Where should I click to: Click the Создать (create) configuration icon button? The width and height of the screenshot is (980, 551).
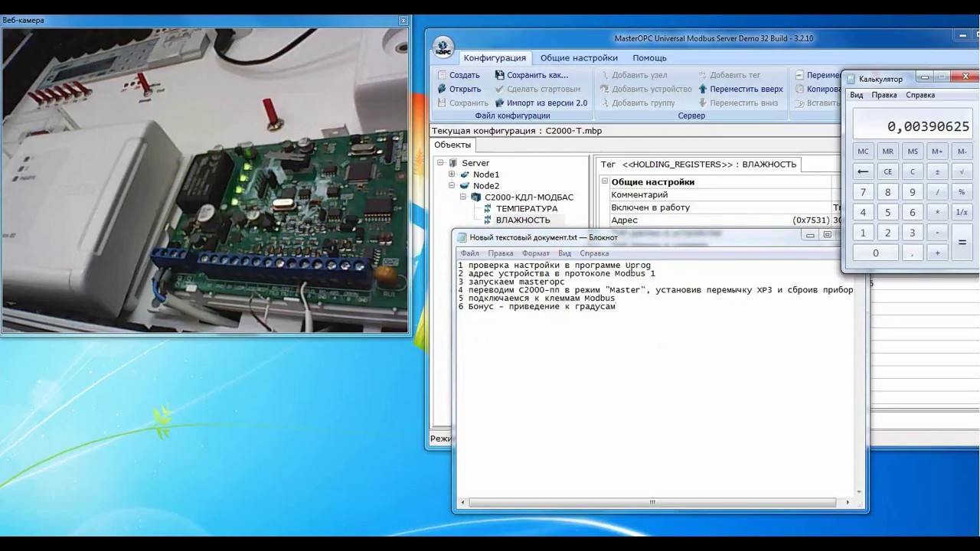(458, 75)
